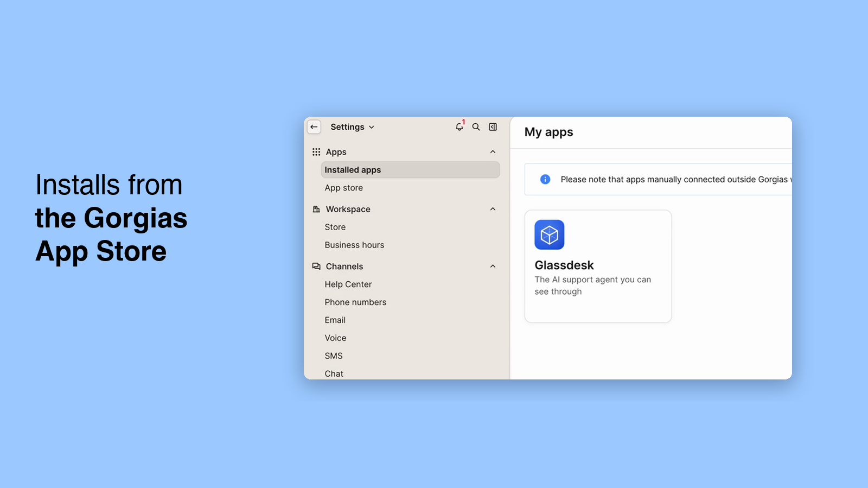Click the manually connected apps notice text

click(676, 180)
